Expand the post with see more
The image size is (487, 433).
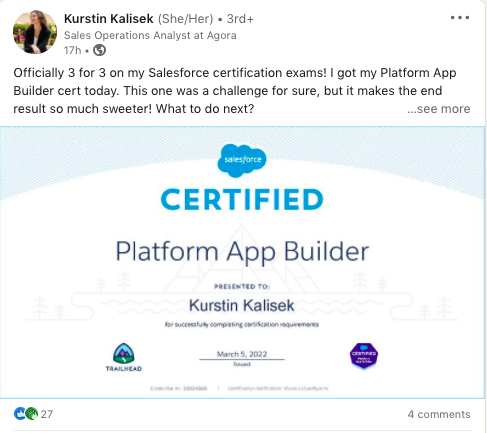[439, 109]
